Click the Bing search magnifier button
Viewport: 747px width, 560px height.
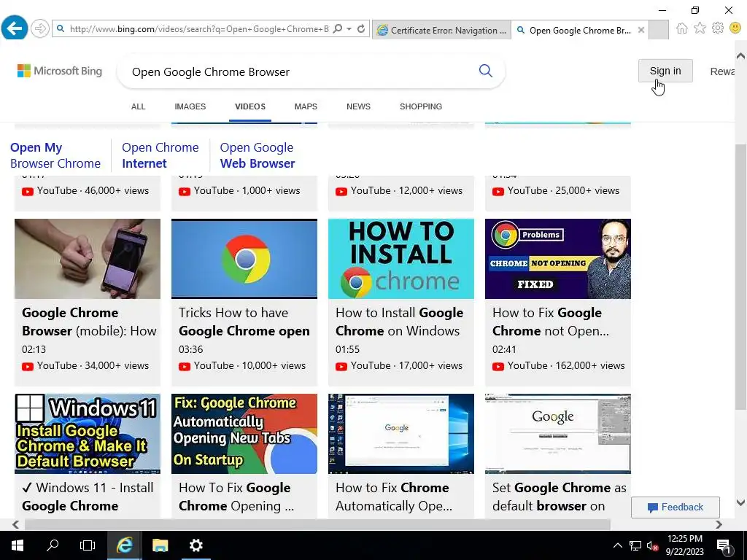tap(485, 71)
